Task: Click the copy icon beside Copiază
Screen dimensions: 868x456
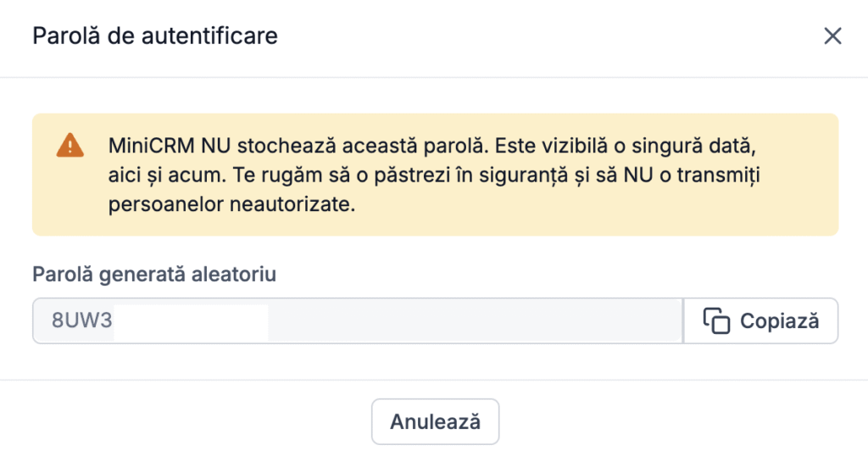Action: tap(716, 321)
